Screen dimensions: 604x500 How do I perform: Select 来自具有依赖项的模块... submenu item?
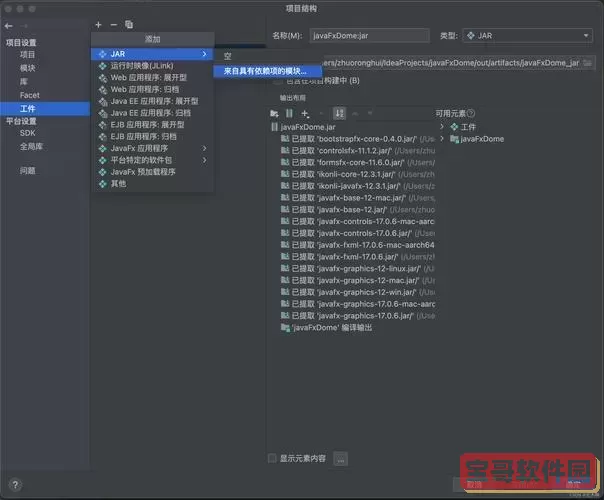point(268,71)
